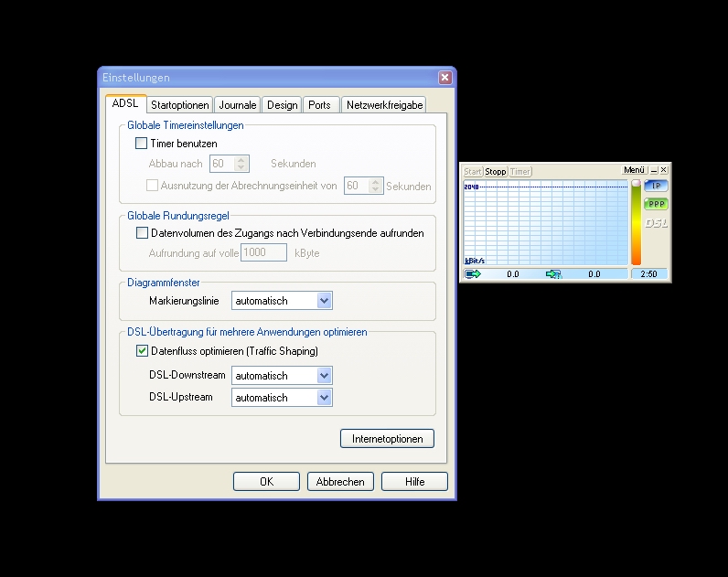The height and width of the screenshot is (577, 728).
Task: Click the throughput graph in monitor
Action: (545, 222)
